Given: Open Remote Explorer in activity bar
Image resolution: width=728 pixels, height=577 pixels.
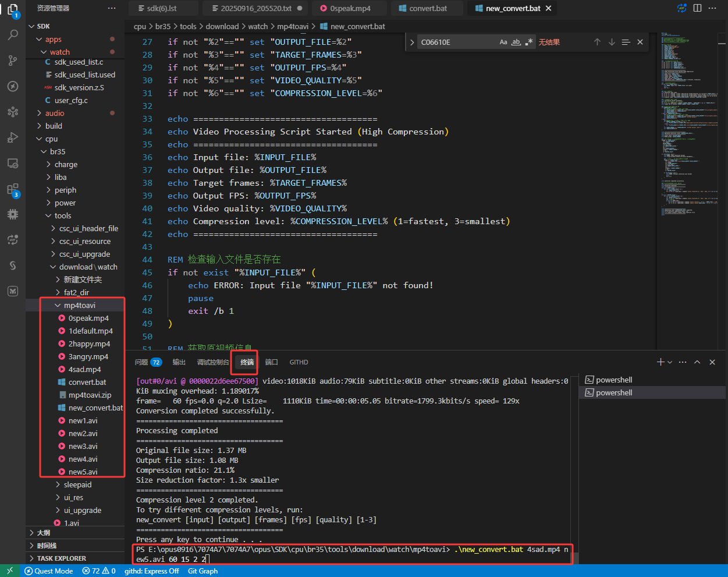Looking at the screenshot, I should (x=13, y=163).
